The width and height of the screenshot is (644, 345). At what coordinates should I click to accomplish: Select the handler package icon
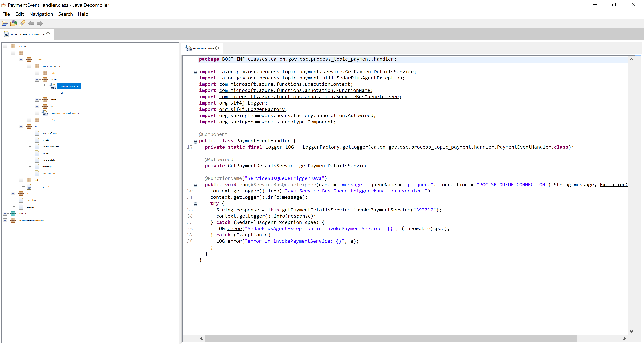[45, 80]
